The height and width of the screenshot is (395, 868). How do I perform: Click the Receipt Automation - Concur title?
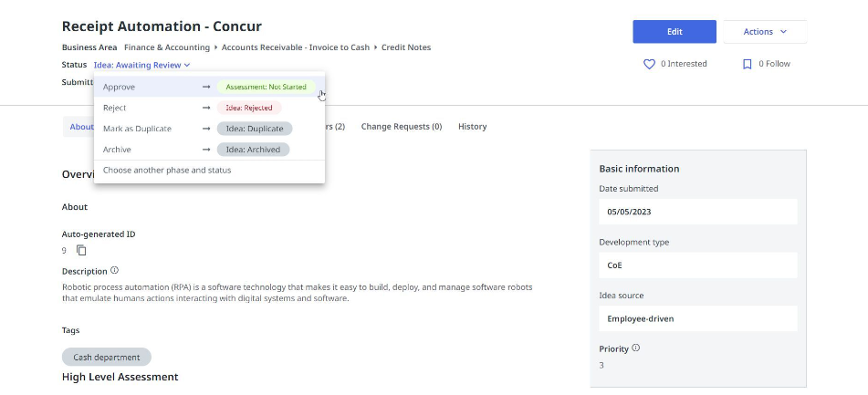[162, 26]
